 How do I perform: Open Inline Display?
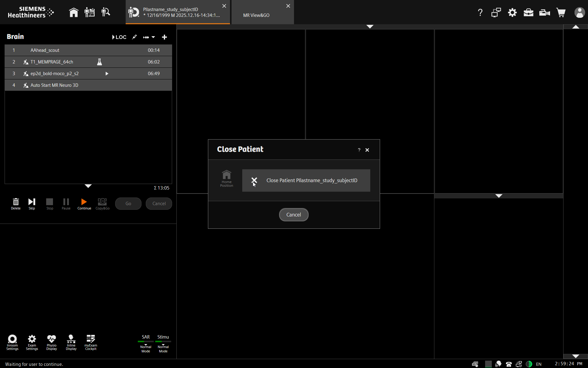point(71,343)
